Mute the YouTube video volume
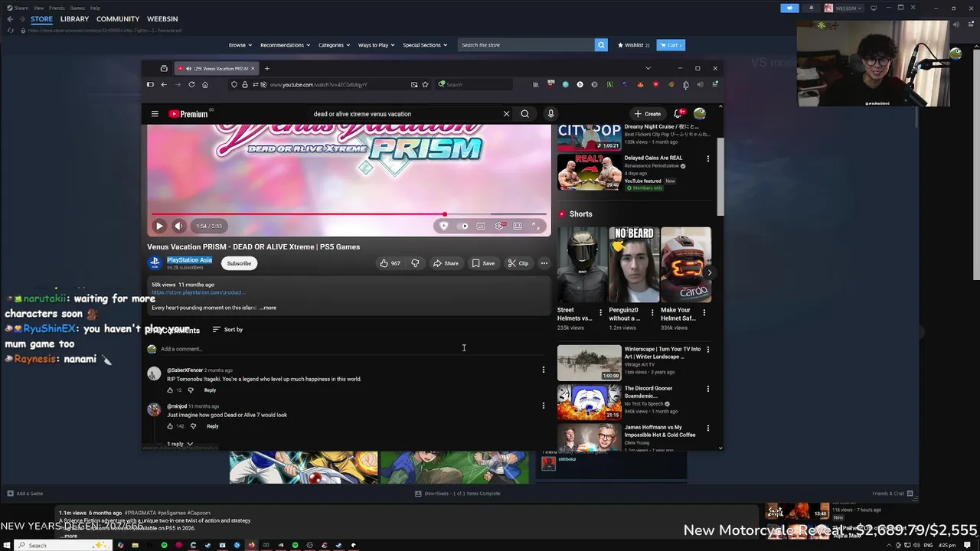The width and height of the screenshot is (980, 551). [x=178, y=226]
